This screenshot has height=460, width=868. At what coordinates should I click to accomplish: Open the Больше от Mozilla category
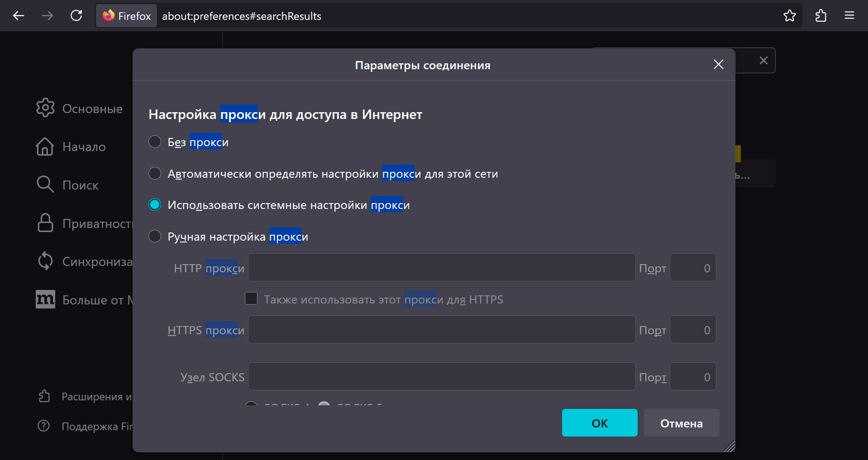point(84,300)
